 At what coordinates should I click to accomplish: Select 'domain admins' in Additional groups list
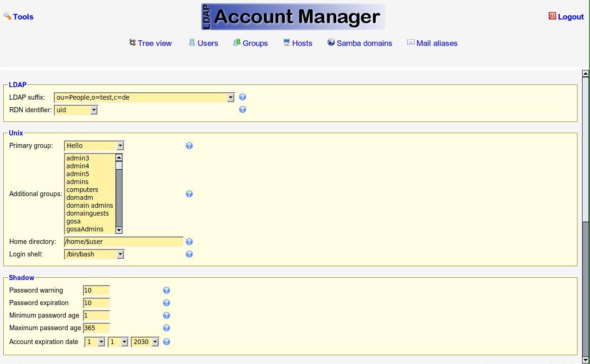[90, 205]
